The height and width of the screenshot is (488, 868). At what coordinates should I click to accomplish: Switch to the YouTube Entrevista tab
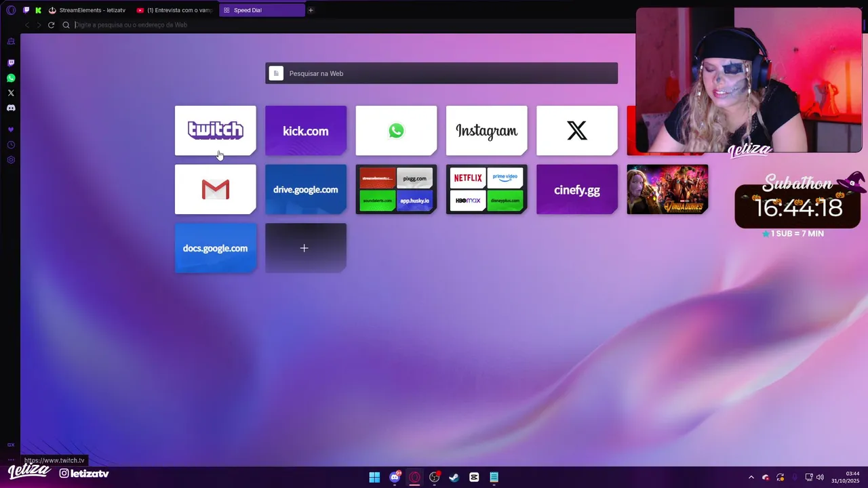point(175,10)
